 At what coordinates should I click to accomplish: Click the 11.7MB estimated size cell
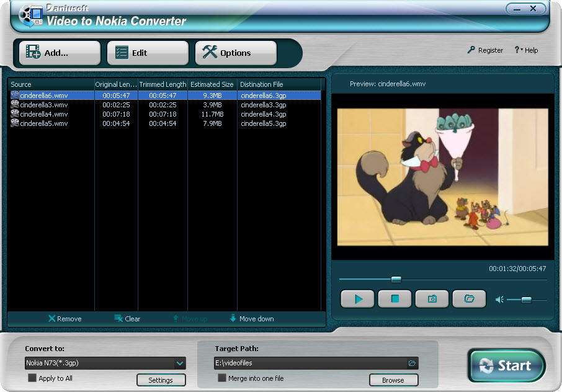click(x=212, y=114)
